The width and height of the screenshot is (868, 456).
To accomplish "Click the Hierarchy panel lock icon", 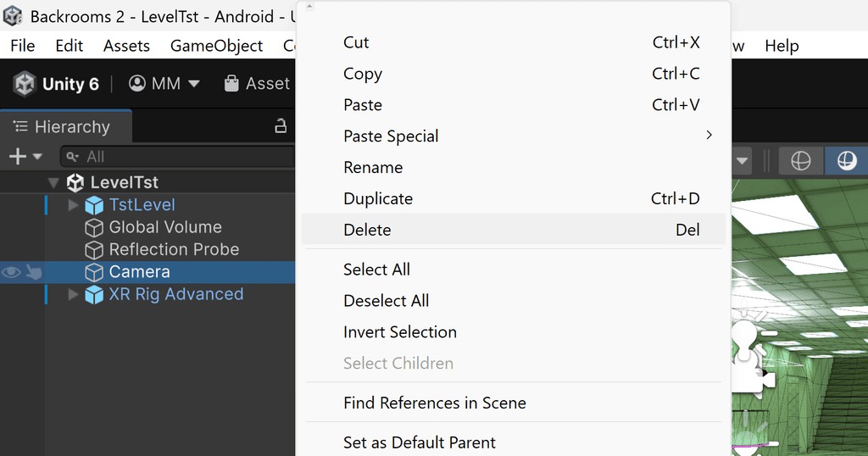I will [281, 126].
